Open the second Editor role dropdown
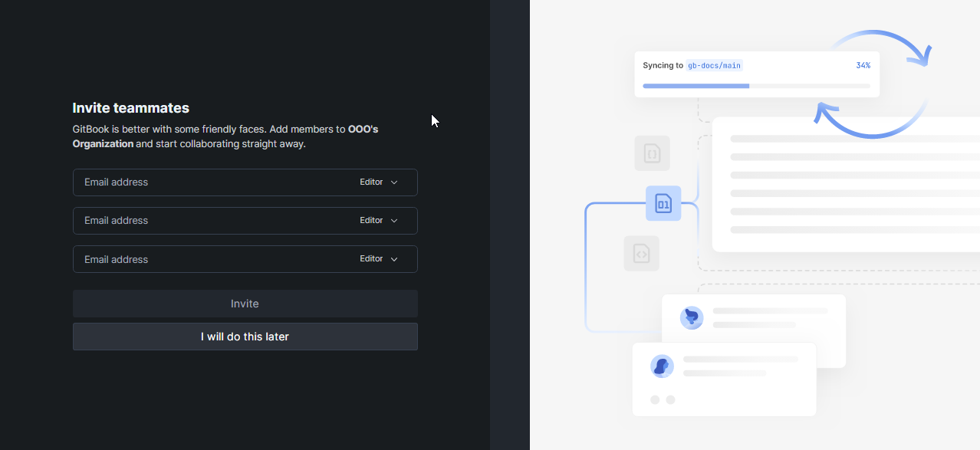Viewport: 980px width, 450px height. (x=379, y=221)
